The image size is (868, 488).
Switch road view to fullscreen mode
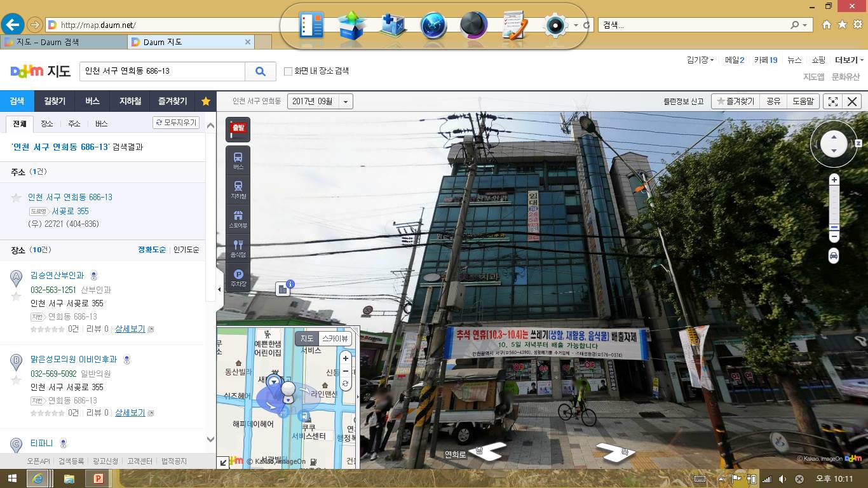[832, 102]
